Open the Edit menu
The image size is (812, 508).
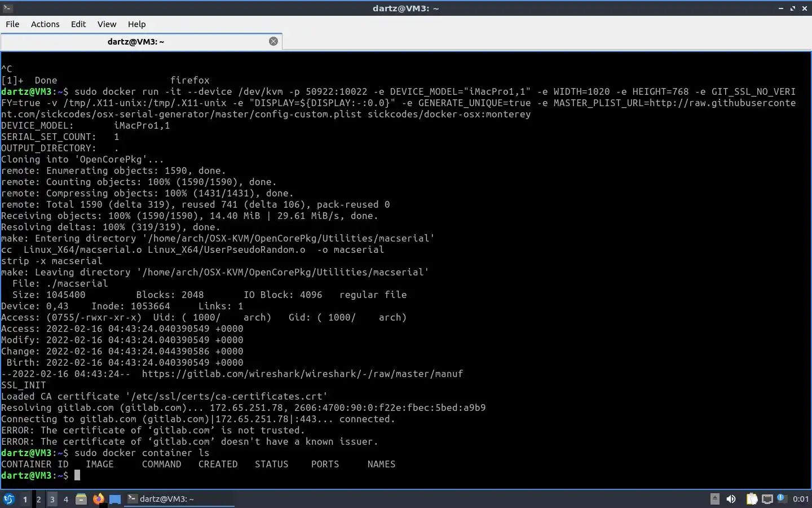78,24
